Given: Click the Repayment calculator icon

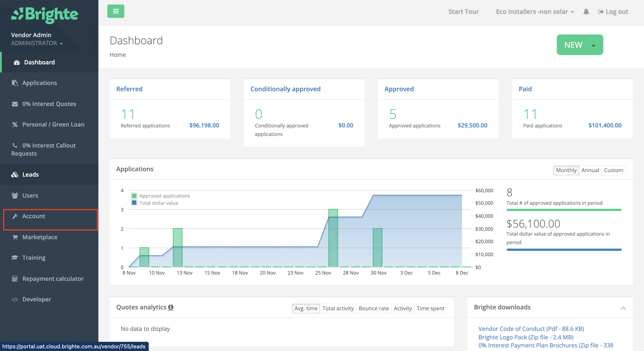Looking at the screenshot, I should click(15, 279).
